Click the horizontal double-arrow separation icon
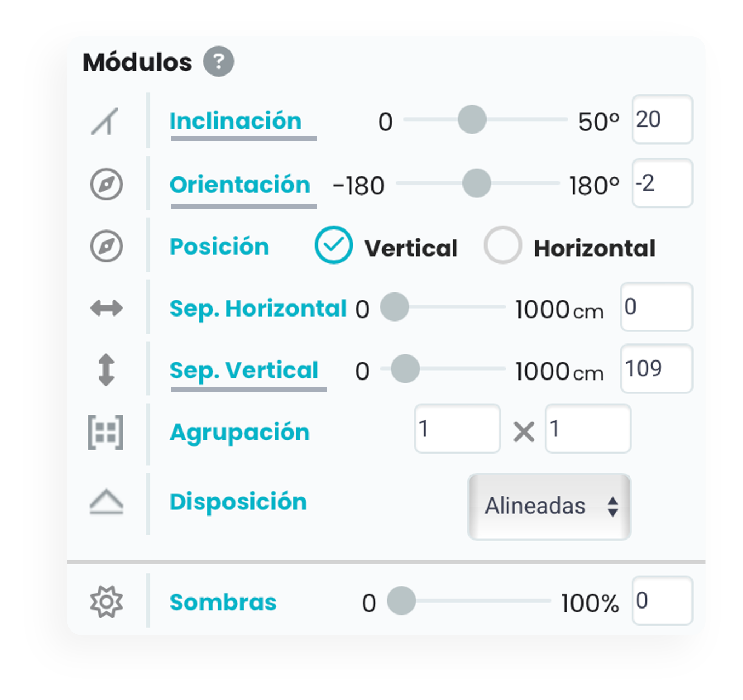The width and height of the screenshot is (743, 700). 106,308
